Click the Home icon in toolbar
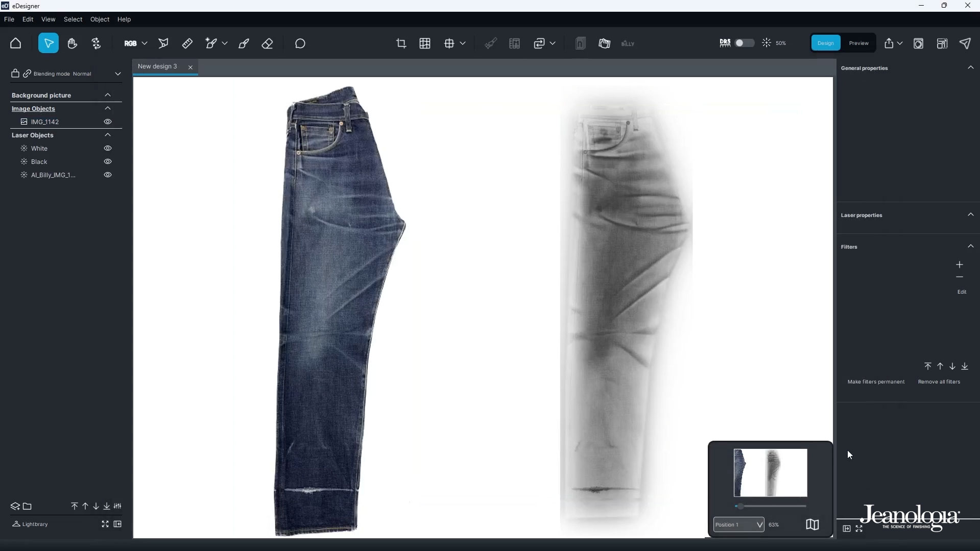 coord(15,43)
